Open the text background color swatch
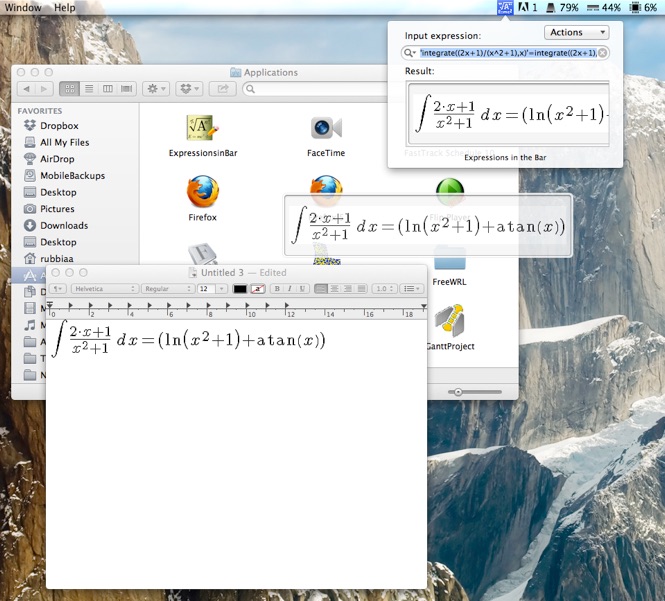Viewport: 665px width, 601px height. [257, 288]
